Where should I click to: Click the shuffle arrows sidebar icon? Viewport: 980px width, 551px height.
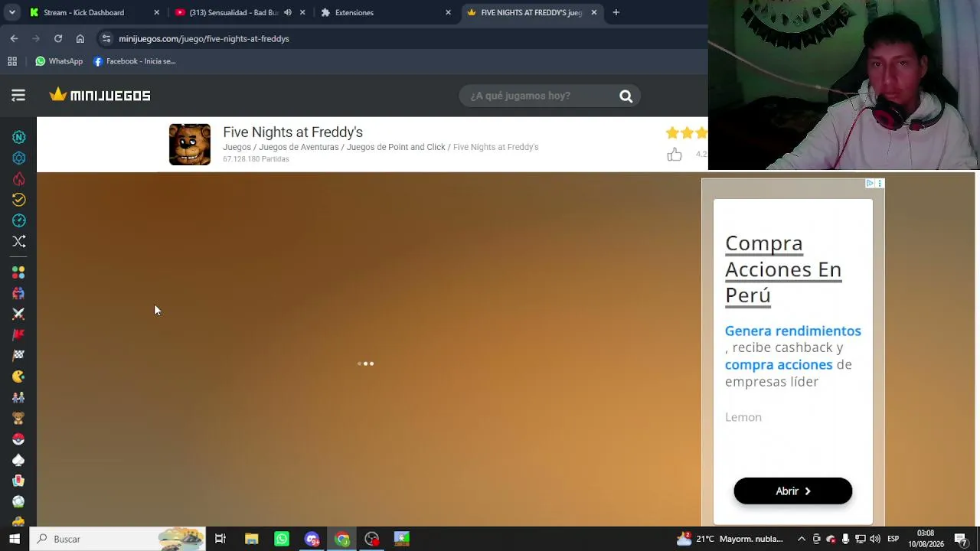[x=19, y=242]
